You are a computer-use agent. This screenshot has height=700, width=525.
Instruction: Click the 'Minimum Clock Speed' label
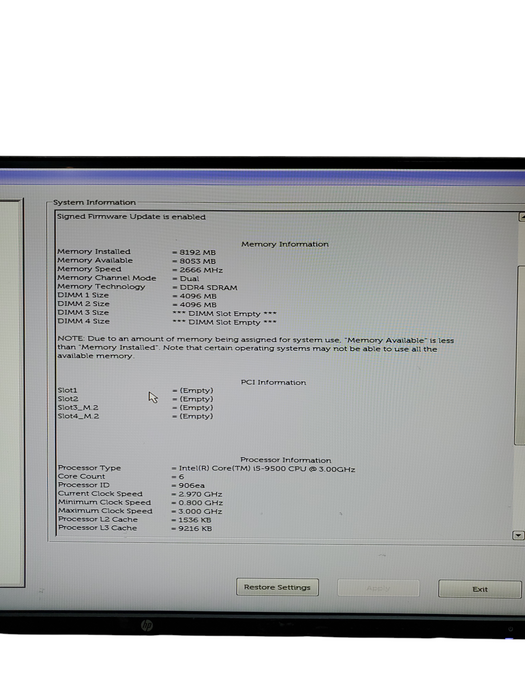tap(104, 502)
